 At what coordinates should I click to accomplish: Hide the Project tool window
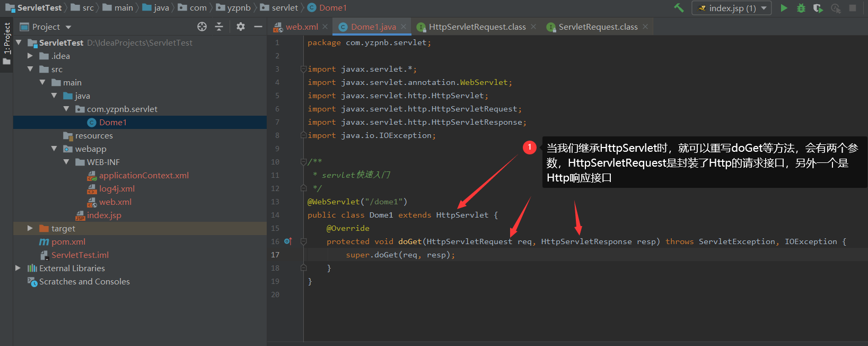[258, 27]
